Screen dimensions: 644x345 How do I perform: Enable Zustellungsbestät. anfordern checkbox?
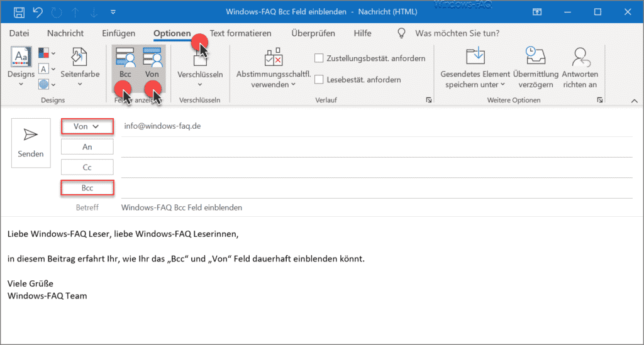click(319, 58)
